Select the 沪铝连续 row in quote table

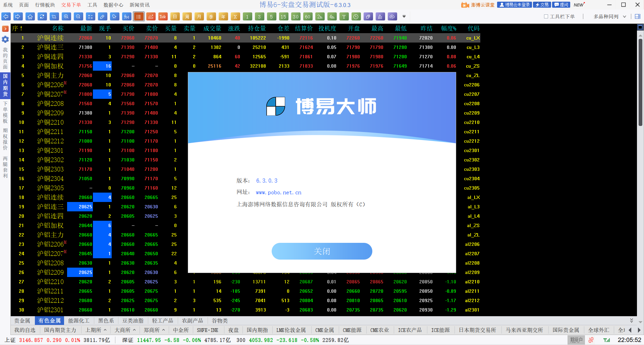(50, 197)
